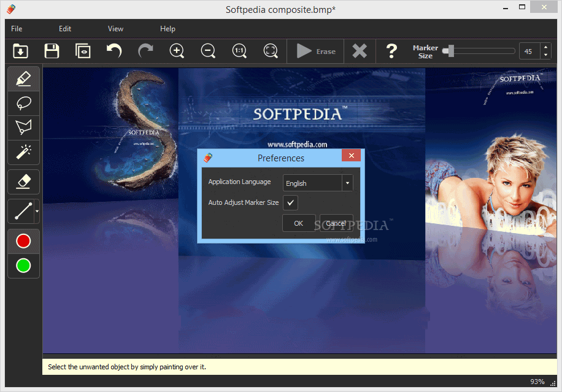
Task: Set zoom to 1:1 actual size
Action: 239,52
